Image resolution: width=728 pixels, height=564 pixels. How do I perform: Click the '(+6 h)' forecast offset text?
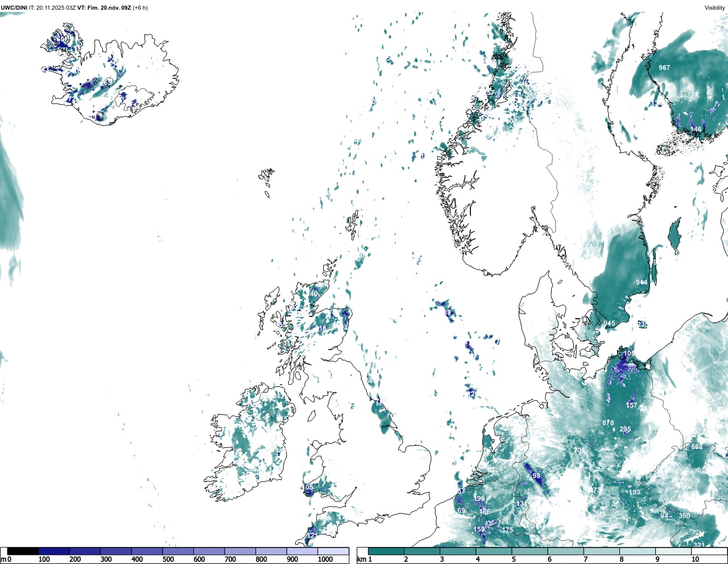140,8
